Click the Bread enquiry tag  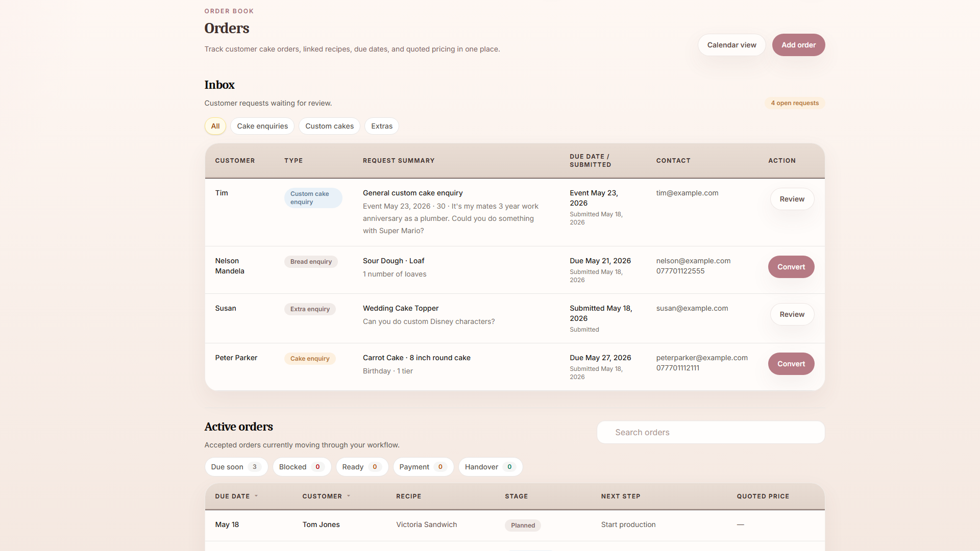tap(311, 262)
